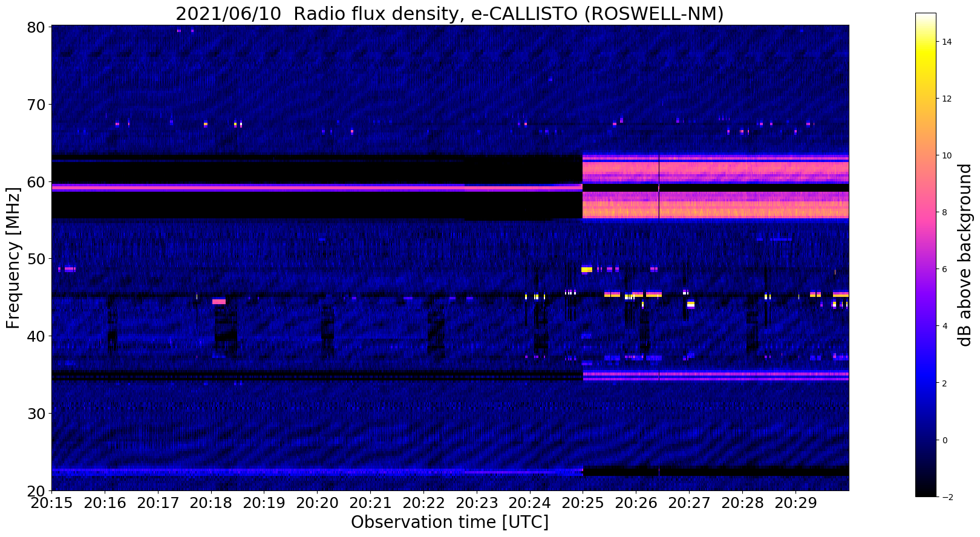Click the 20:16 time tick label
The width and height of the screenshot is (980, 537).
[105, 503]
